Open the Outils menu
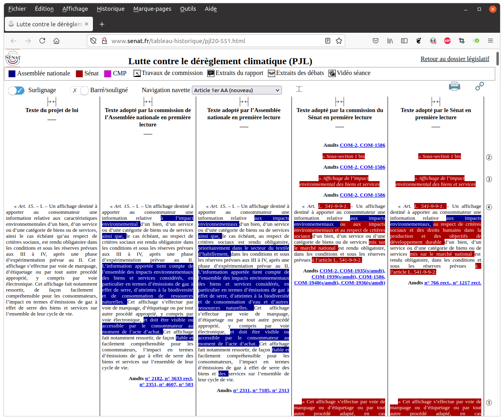Image resolution: width=504 pixels, height=420 pixels. coord(188,9)
